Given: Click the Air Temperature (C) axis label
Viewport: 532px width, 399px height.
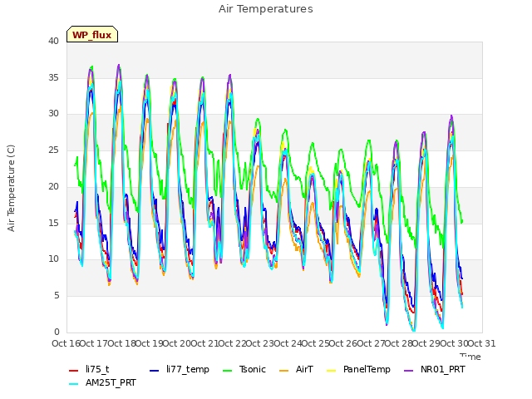Looking at the screenshot, I should (x=11, y=188).
